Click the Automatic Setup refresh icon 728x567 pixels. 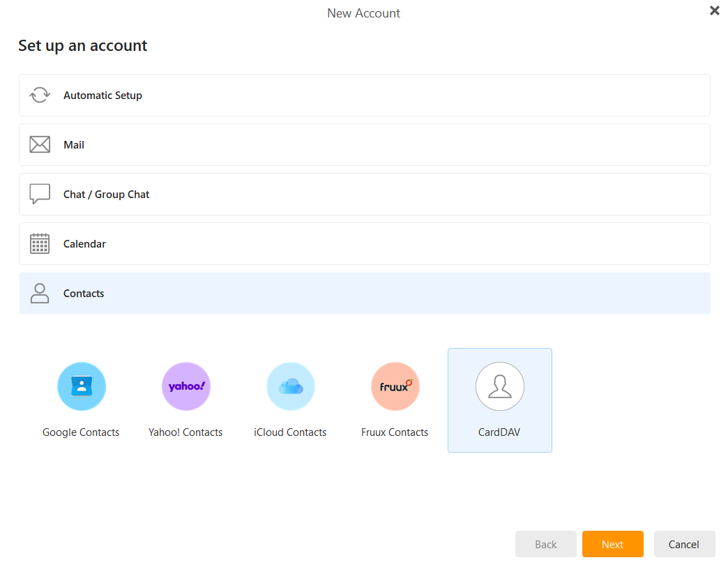tap(40, 94)
